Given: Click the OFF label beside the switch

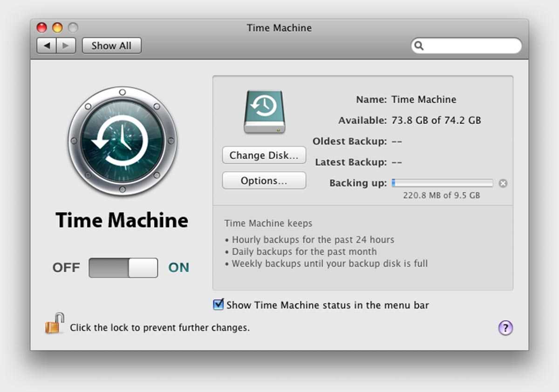Looking at the screenshot, I should tap(66, 268).
